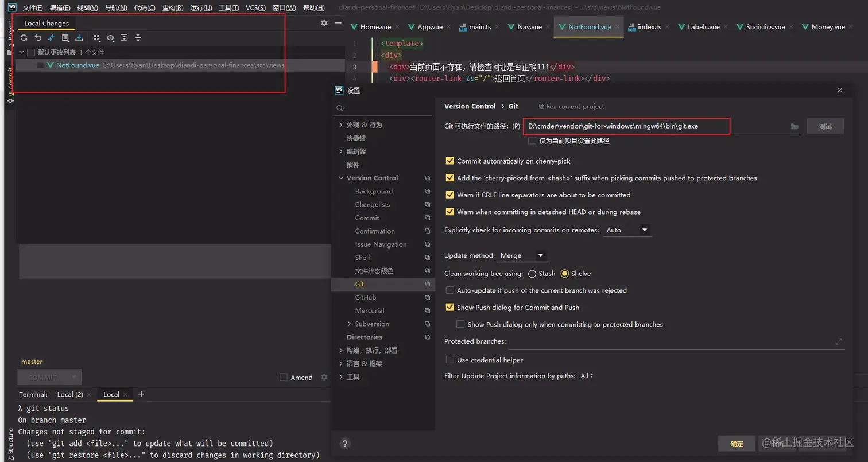Close the Local (2) terminal tab
The height and width of the screenshot is (462, 868).
click(90, 395)
